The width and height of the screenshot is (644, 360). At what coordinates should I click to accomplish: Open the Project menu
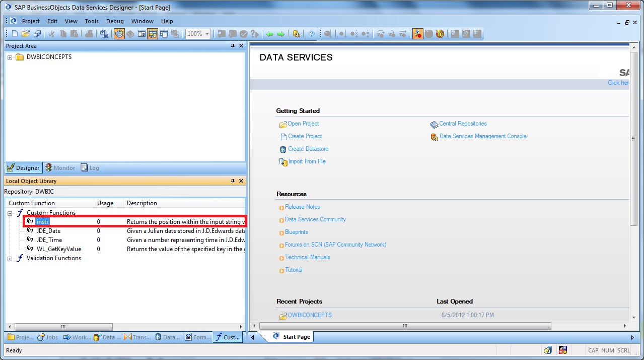(31, 21)
